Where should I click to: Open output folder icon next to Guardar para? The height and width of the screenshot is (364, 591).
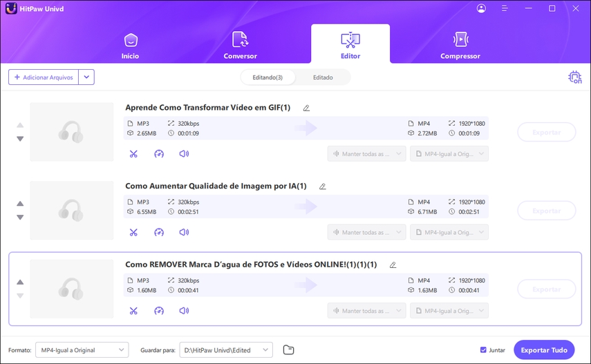288,350
